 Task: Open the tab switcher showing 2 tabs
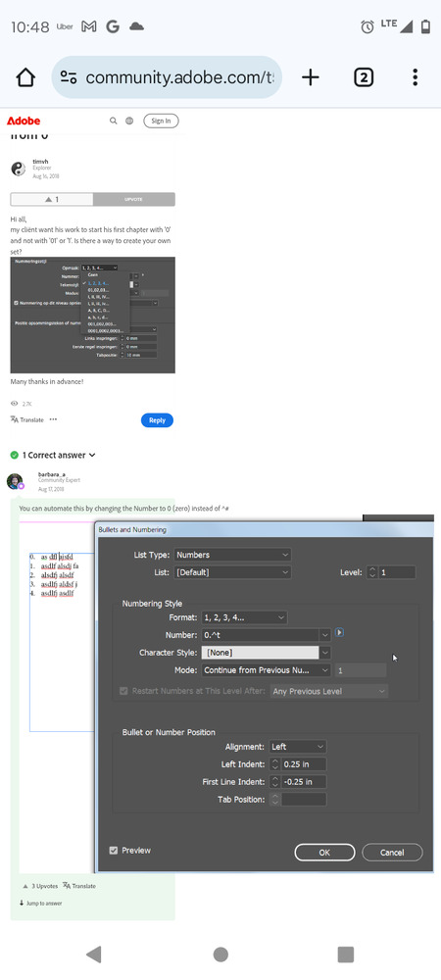click(364, 77)
